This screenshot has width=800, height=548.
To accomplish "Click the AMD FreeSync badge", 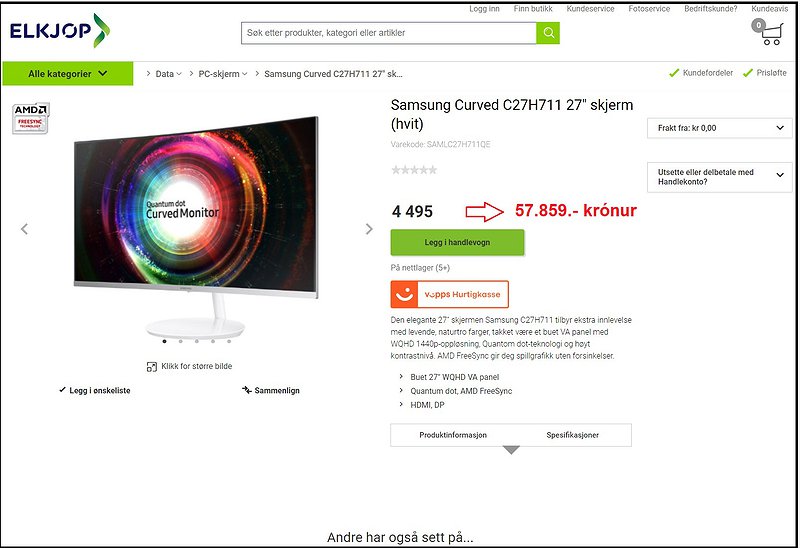I will point(31,118).
